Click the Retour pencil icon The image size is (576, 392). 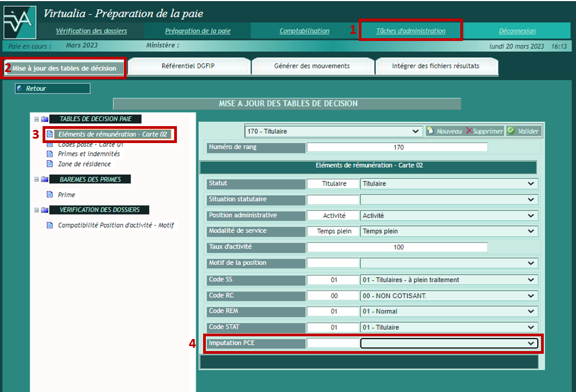[20, 88]
